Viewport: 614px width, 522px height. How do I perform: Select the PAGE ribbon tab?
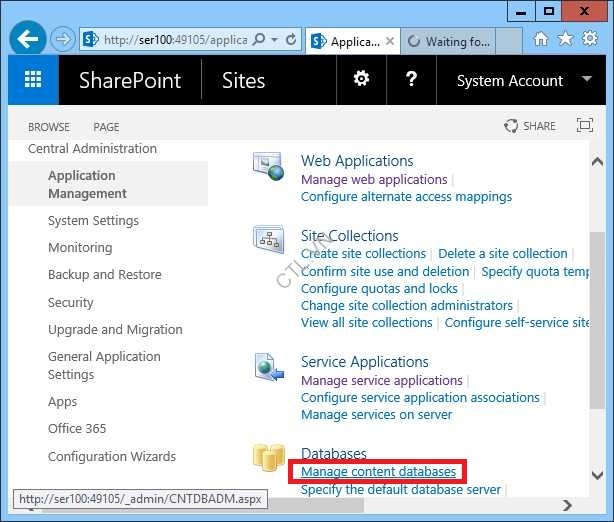tap(106, 127)
